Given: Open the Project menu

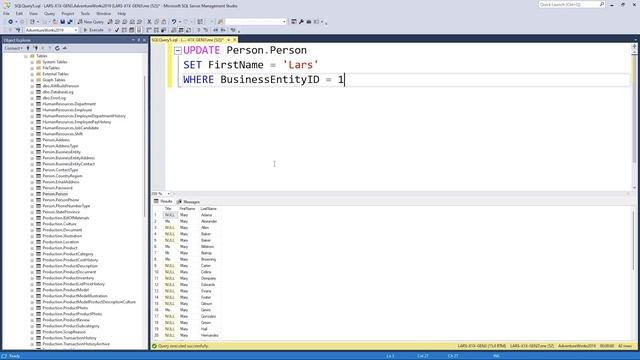Looking at the screenshot, I should pos(68,13).
